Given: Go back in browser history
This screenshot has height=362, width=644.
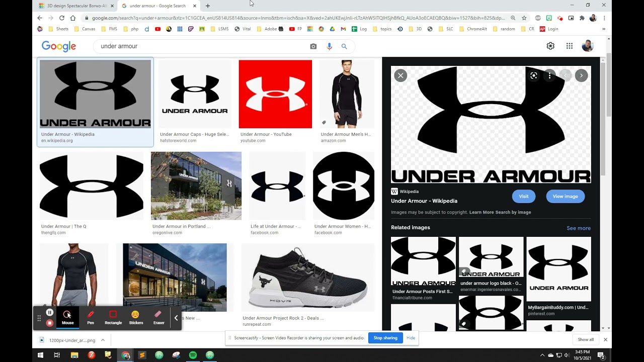Looking at the screenshot, I should click(40, 18).
